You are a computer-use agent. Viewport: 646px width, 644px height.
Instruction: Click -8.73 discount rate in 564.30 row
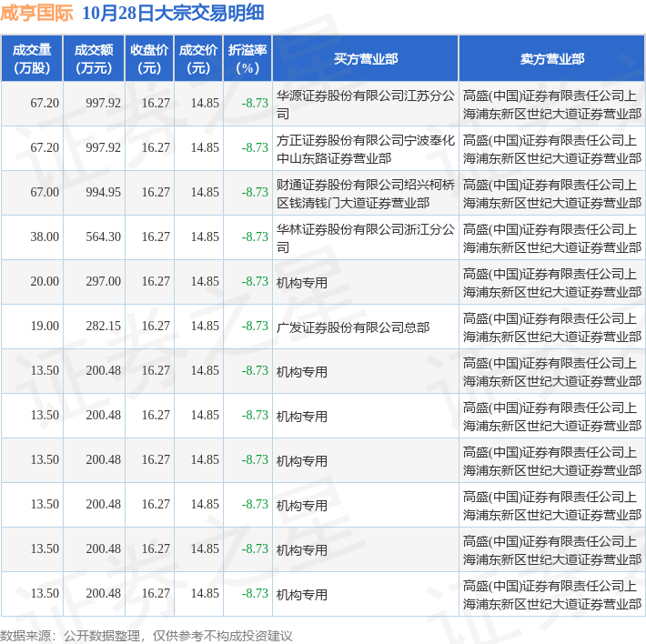tap(255, 236)
